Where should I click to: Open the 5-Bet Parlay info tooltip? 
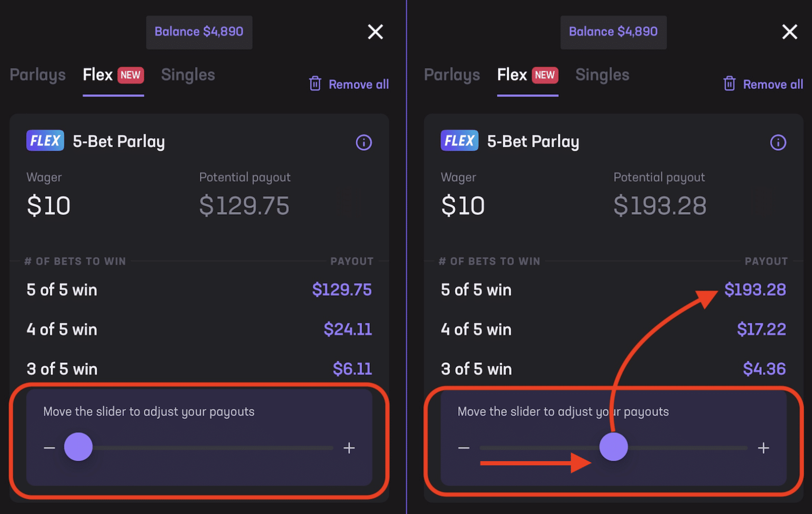click(364, 142)
